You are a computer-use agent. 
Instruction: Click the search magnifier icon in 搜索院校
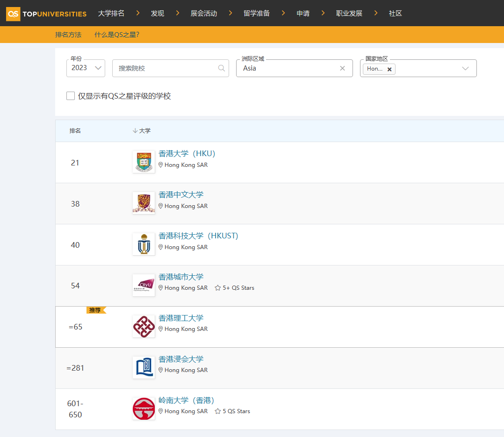222,68
